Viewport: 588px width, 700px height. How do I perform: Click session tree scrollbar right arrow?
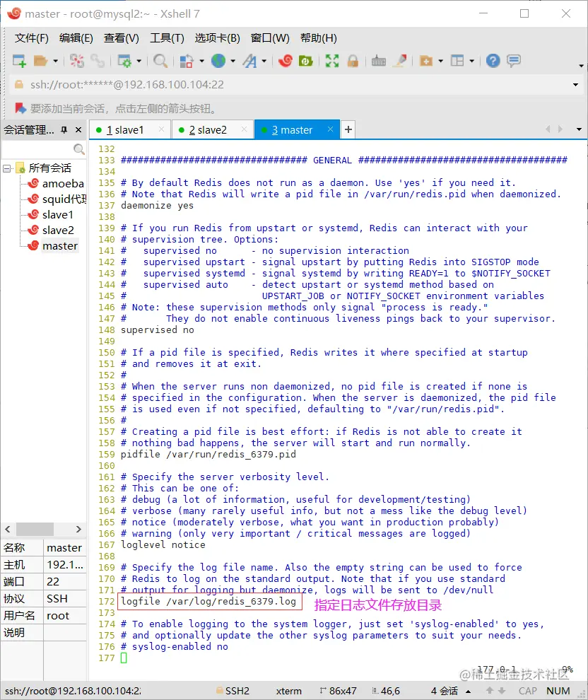(78, 529)
